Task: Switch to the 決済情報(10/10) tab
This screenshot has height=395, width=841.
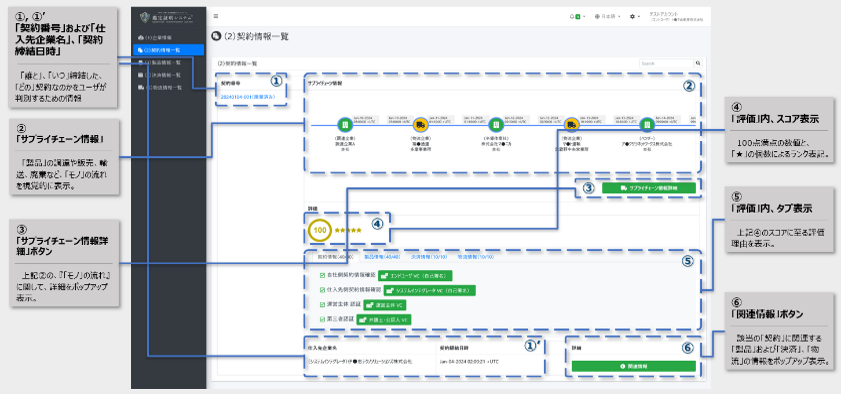Action: pyautogui.click(x=429, y=258)
